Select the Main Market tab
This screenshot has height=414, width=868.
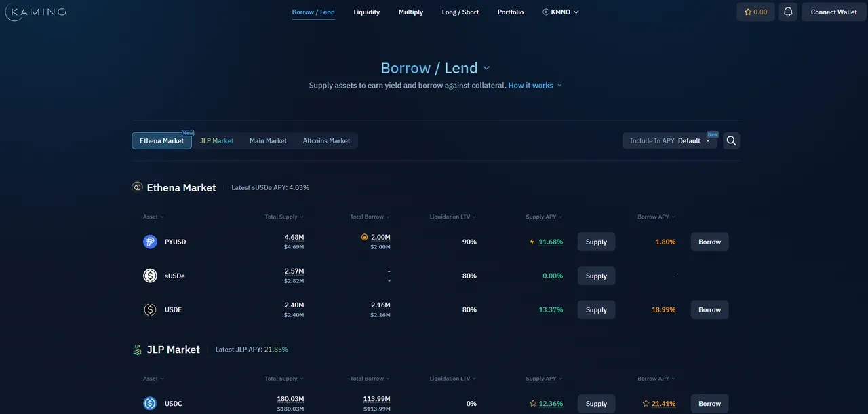(x=268, y=140)
